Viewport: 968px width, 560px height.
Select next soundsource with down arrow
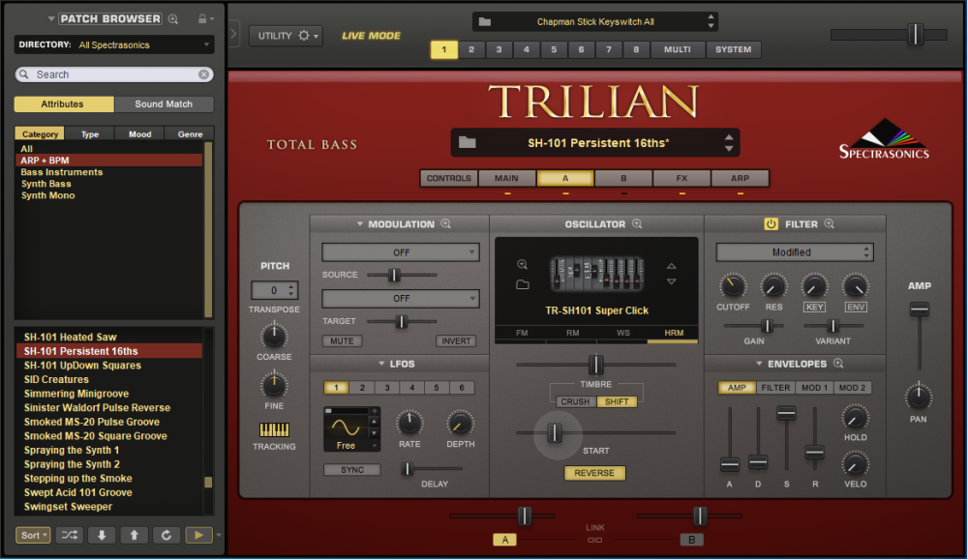point(671,281)
